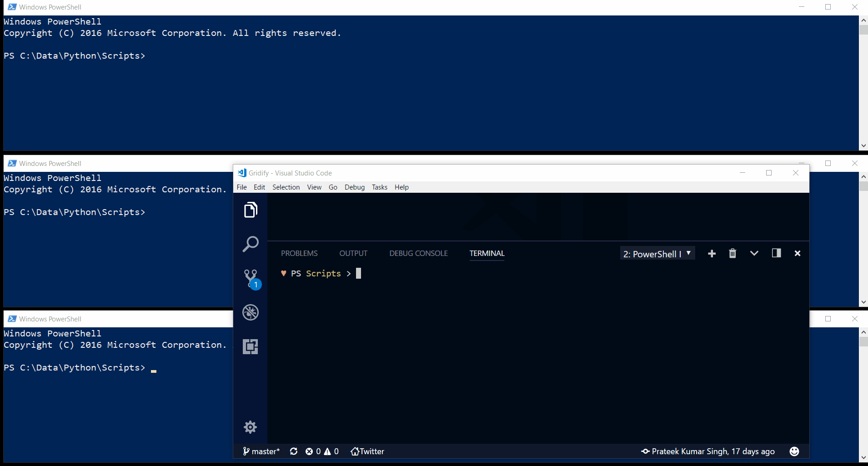Image resolution: width=868 pixels, height=466 pixels.
Task: Show warnings count in status bar
Action: 331,451
